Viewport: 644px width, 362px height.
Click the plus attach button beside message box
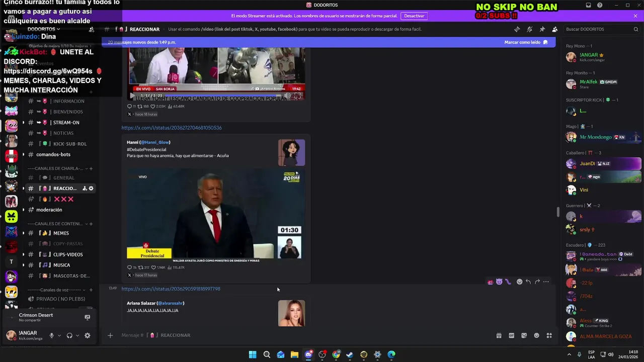click(x=110, y=335)
